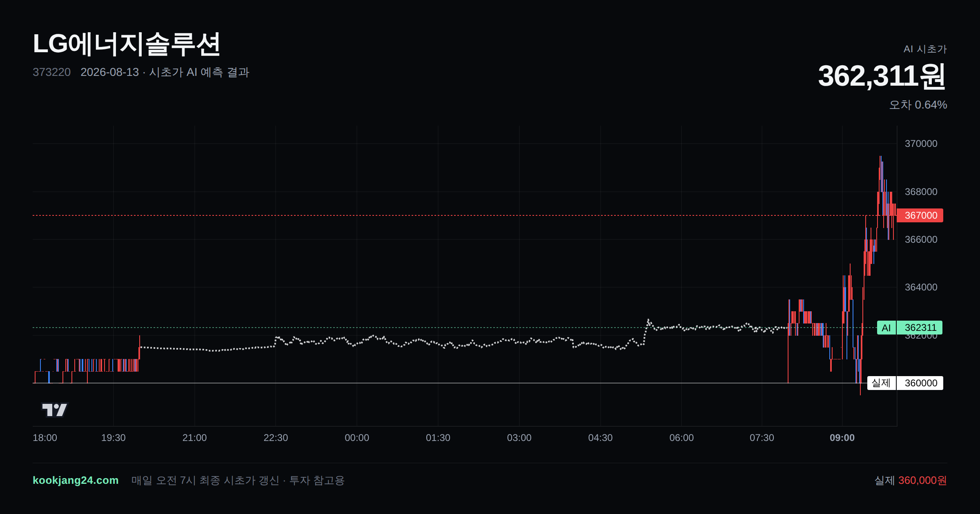
Task: Select the 18:00 time axis label
Action: [x=45, y=438]
